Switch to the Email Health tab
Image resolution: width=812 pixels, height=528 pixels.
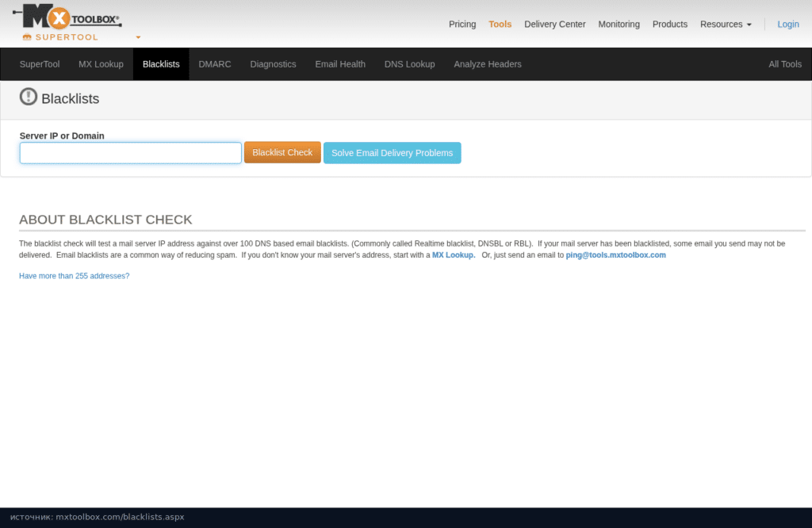[340, 64]
